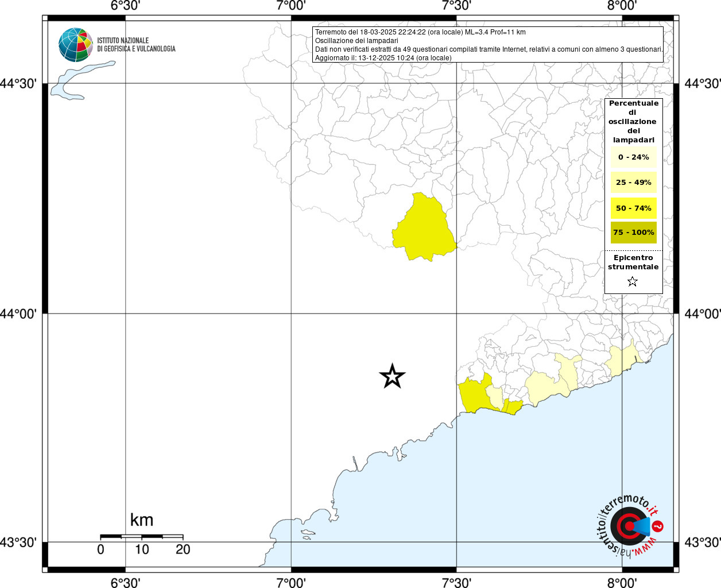Click 'Epicentro strumentale' legend label
The height and width of the screenshot is (588, 721).
click(x=633, y=262)
